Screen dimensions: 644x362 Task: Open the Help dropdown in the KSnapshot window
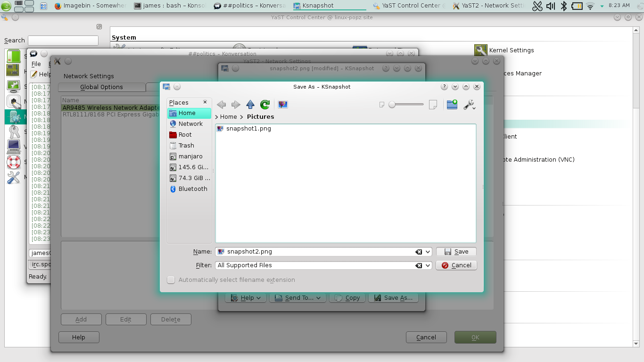pyautogui.click(x=245, y=298)
